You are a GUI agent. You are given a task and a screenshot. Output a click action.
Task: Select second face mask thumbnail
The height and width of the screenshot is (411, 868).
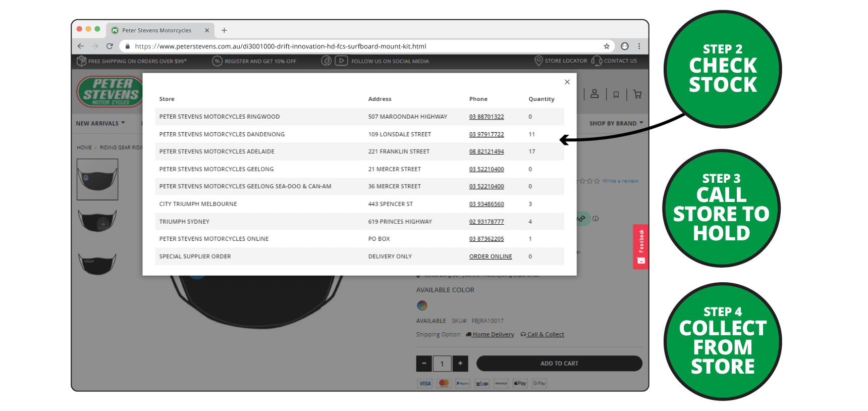tap(97, 221)
